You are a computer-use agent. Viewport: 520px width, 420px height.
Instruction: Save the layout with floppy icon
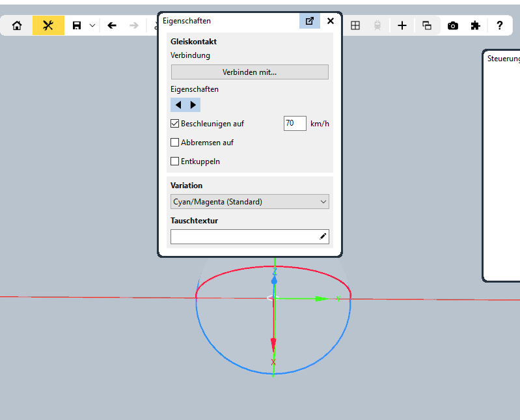point(77,25)
